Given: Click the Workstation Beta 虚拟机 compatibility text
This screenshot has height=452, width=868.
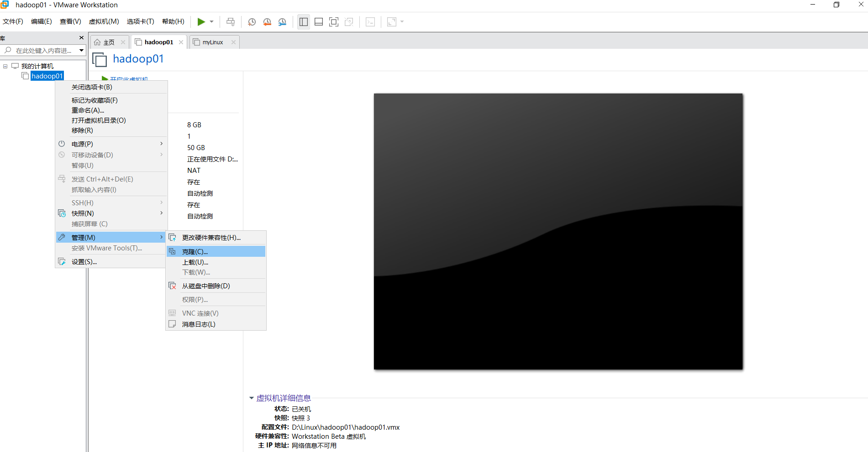Looking at the screenshot, I should tap(329, 436).
